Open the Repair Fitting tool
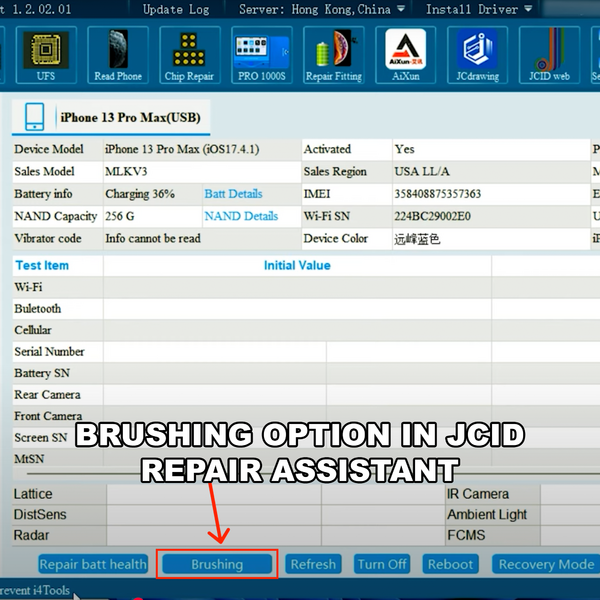Viewport: 600px width, 600px height. pyautogui.click(x=334, y=53)
